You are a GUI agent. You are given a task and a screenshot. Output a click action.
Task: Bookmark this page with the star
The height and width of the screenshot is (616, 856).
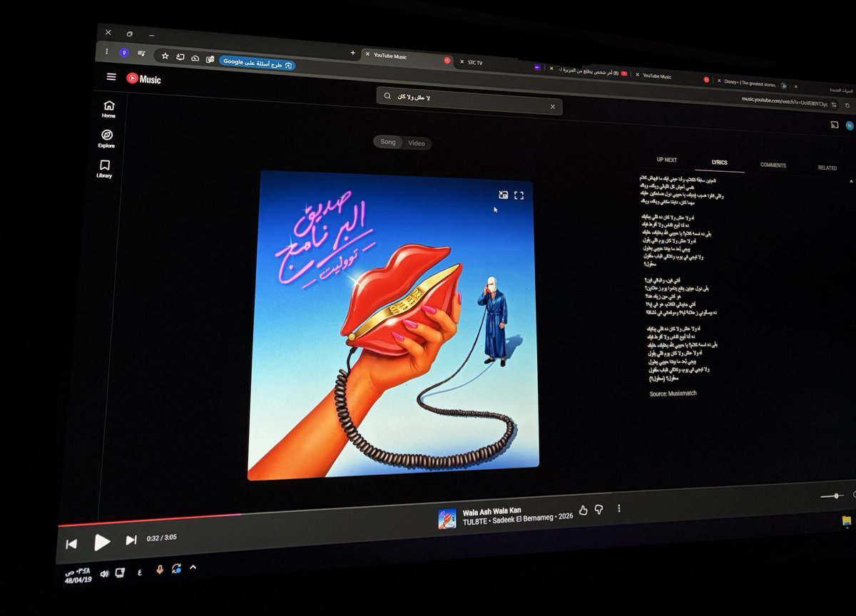pos(165,56)
